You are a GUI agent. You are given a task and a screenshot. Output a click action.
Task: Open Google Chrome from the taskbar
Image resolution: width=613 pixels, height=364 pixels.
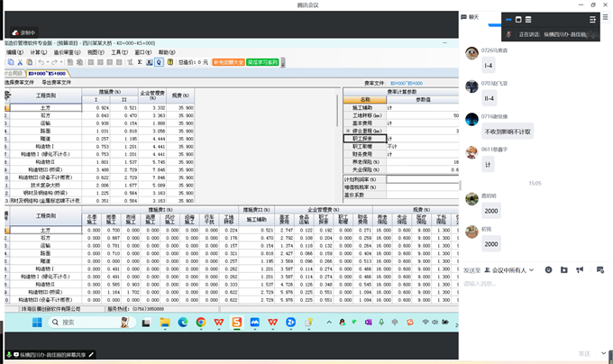point(201,323)
